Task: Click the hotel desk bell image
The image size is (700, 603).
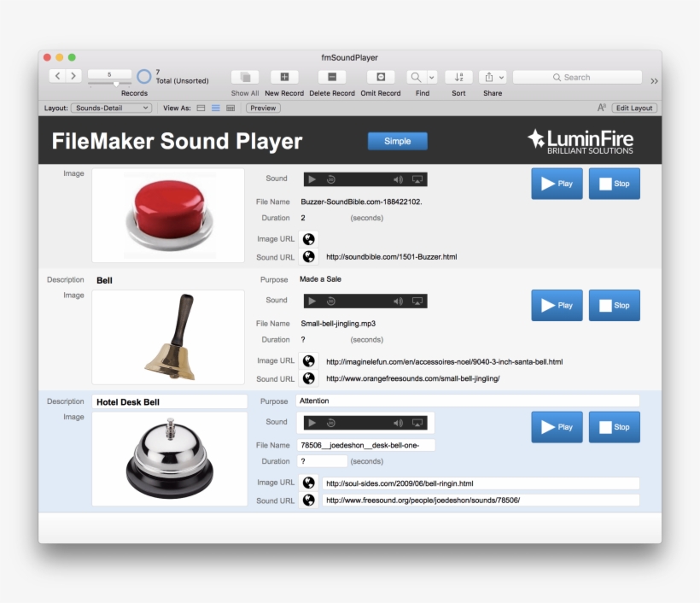Action: click(x=170, y=459)
